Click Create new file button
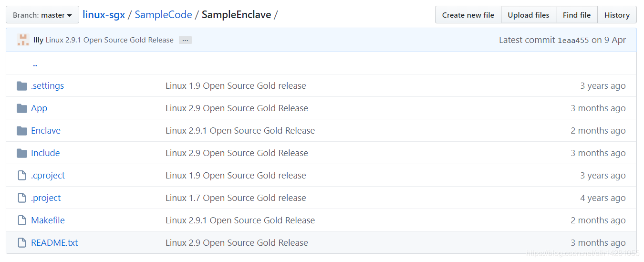 [468, 15]
